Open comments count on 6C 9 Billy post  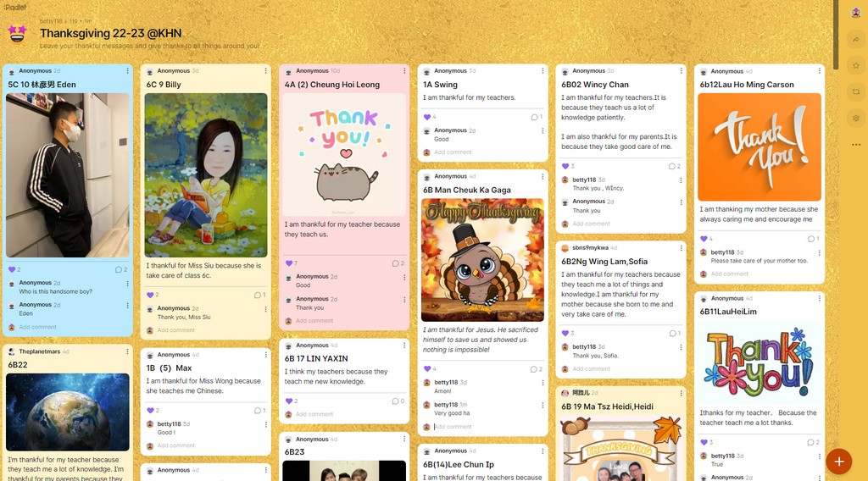tap(259, 295)
